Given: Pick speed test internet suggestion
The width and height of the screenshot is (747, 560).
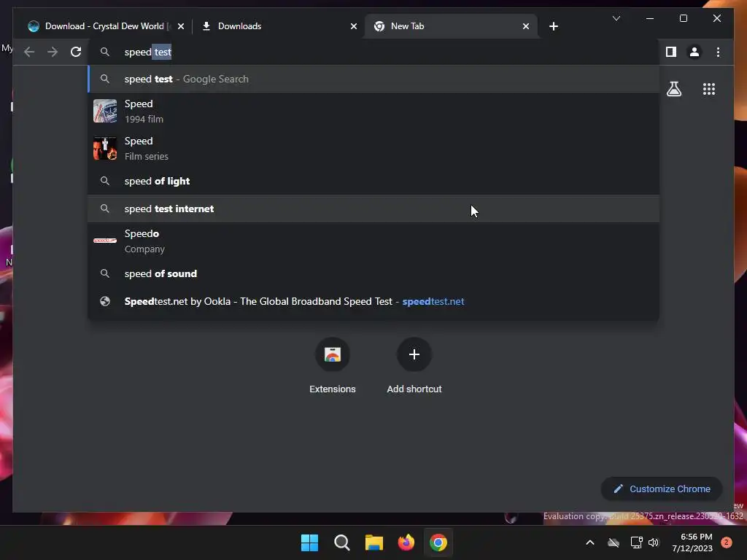Looking at the screenshot, I should click(373, 209).
